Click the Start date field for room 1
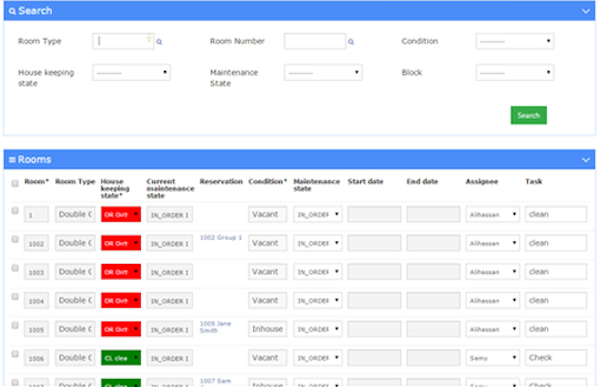This screenshot has width=600, height=387. click(374, 214)
